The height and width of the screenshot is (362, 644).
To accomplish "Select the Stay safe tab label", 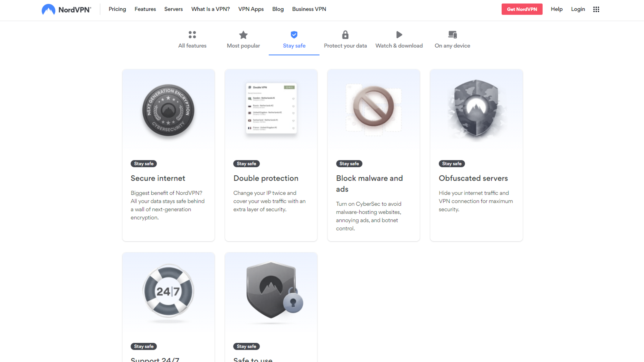I will pyautogui.click(x=294, y=46).
